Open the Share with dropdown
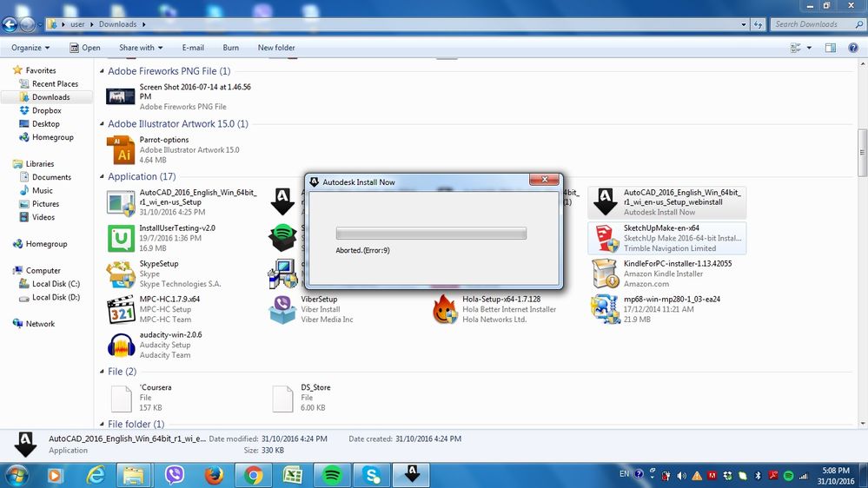Screen dimensions: 868x488 pyautogui.click(x=141, y=48)
